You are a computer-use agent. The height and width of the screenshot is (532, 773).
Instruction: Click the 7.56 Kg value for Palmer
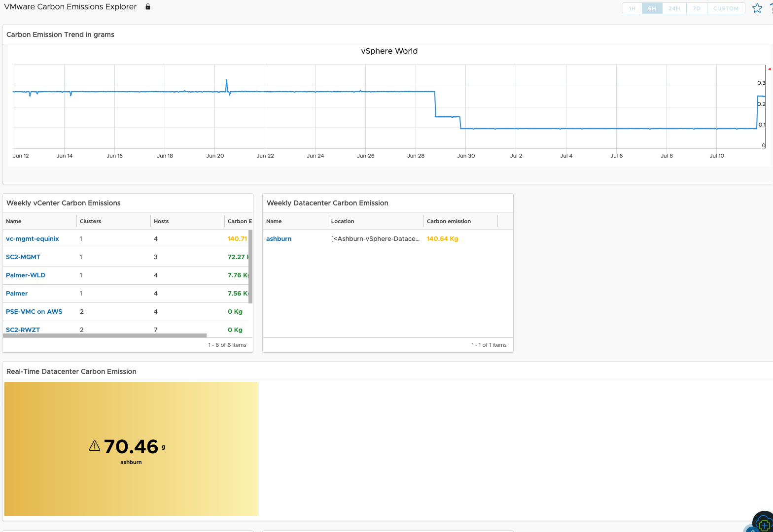point(238,294)
